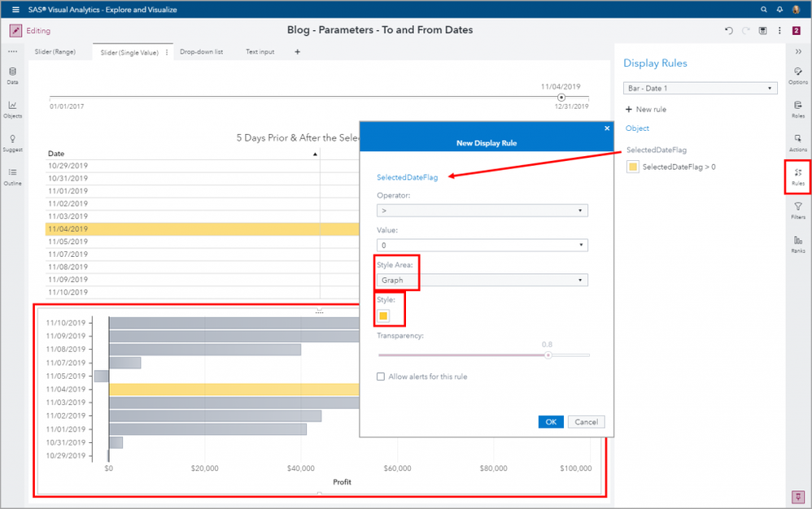Open the Operator dropdown

[482, 211]
